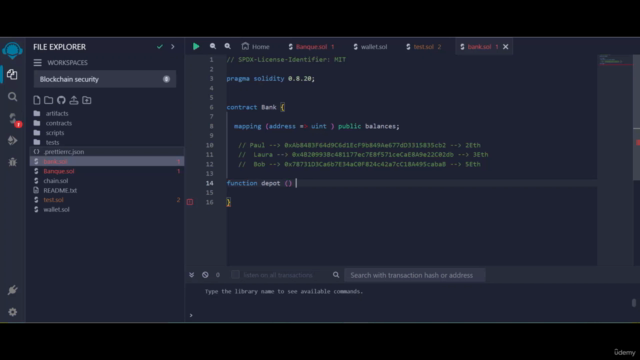Click the SPDX license comment line
This screenshot has height=360, width=640.
[x=286, y=60]
